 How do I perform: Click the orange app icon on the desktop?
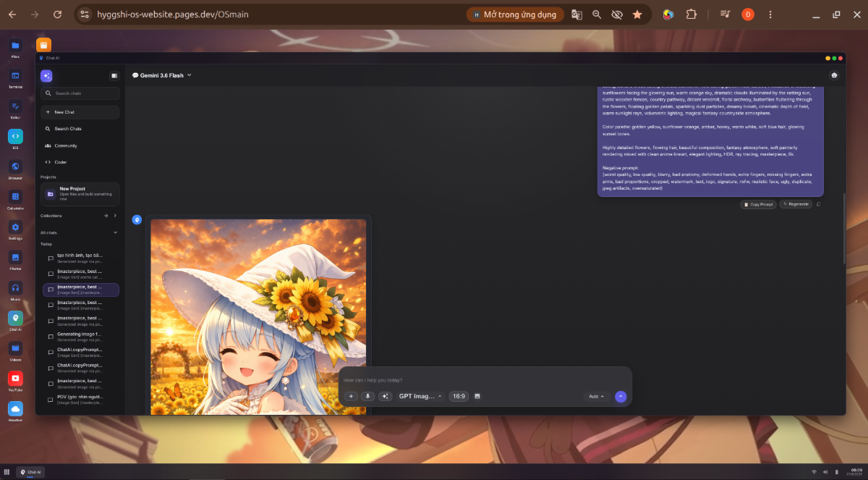[x=44, y=45]
